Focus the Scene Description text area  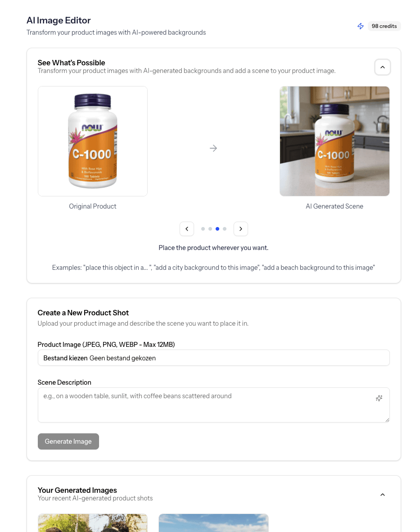(x=213, y=405)
